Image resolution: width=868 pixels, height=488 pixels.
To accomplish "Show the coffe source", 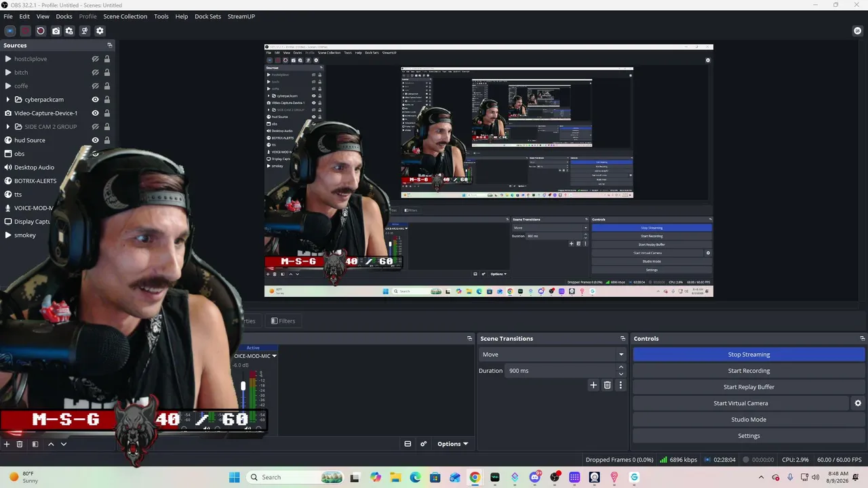I will pos(96,86).
